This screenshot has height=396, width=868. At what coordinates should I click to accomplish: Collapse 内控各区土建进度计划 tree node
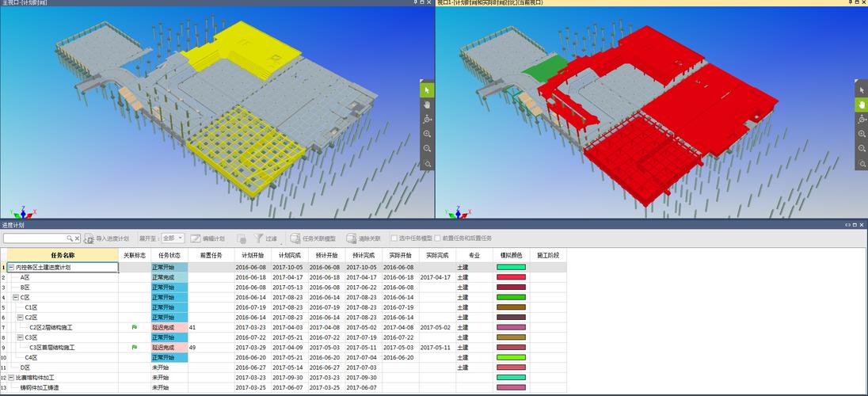pos(10,268)
